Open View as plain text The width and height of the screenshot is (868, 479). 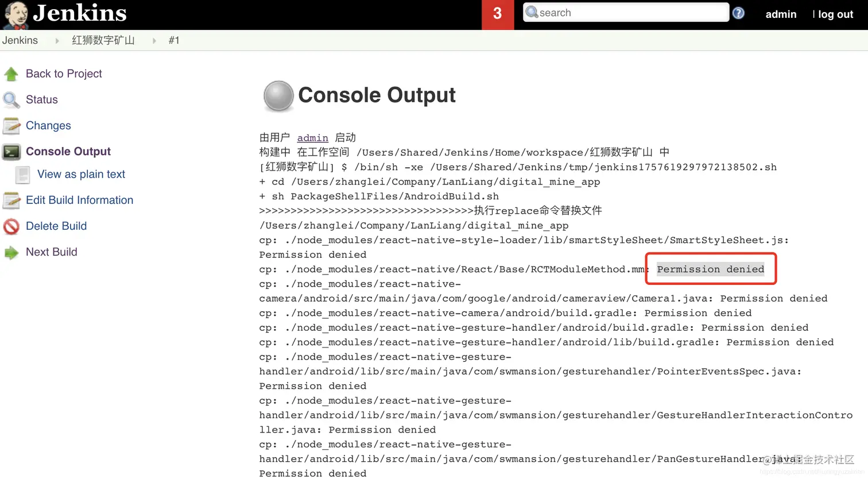pyautogui.click(x=81, y=174)
